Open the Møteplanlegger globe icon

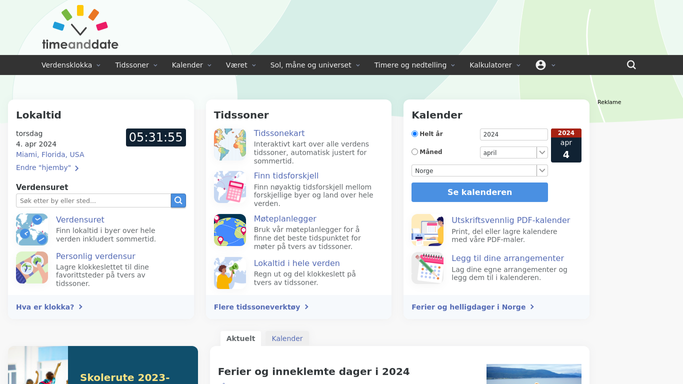pyautogui.click(x=230, y=230)
